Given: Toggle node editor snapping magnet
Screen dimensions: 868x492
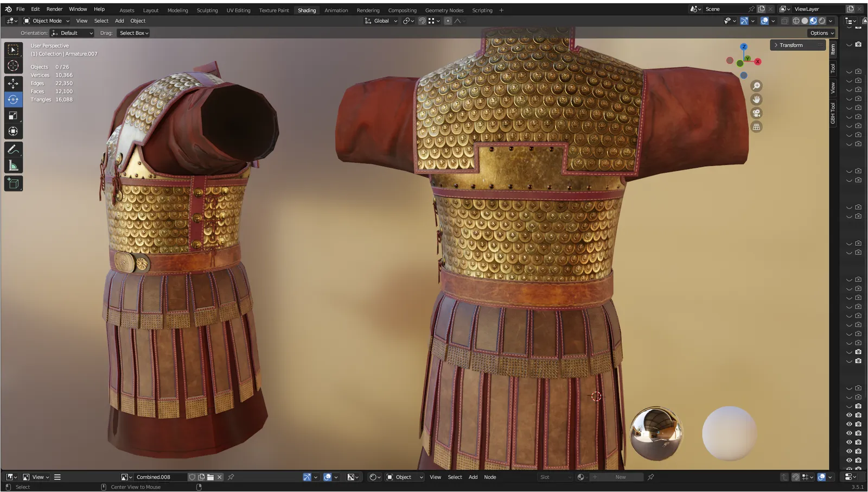Looking at the screenshot, I should (x=795, y=477).
